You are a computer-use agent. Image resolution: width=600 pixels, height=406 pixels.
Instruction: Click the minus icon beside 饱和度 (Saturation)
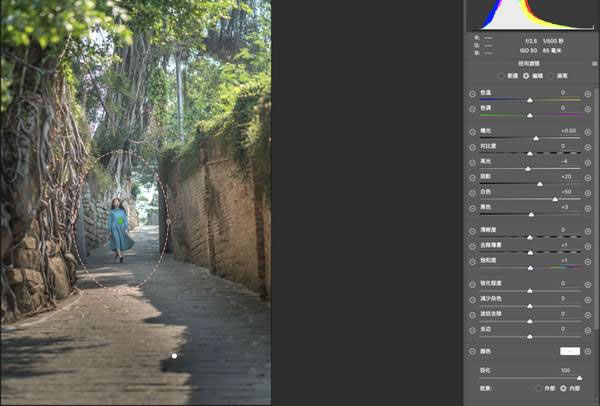click(473, 262)
